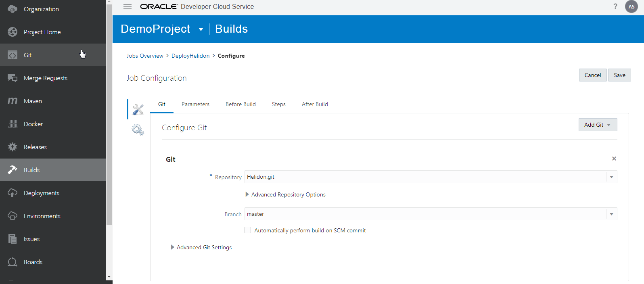The width and height of the screenshot is (644, 284).
Task: Open the AS user avatar menu
Action: (x=631, y=6)
